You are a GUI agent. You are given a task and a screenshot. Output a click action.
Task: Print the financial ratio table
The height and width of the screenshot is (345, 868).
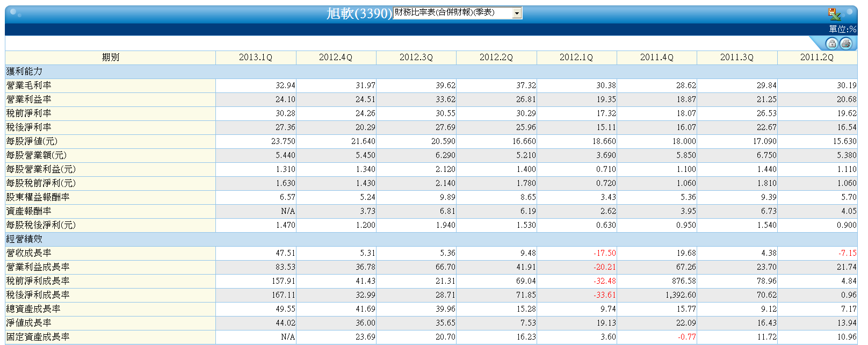[x=846, y=44]
